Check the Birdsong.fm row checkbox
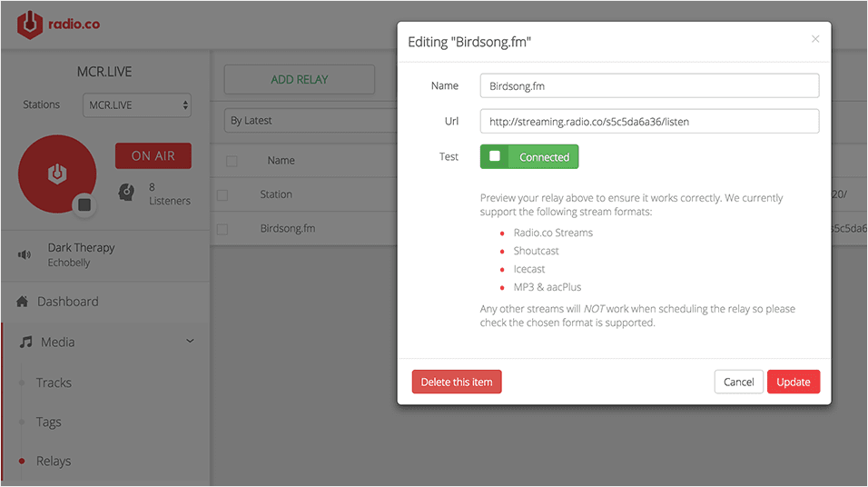The height and width of the screenshot is (487, 868). (x=222, y=229)
